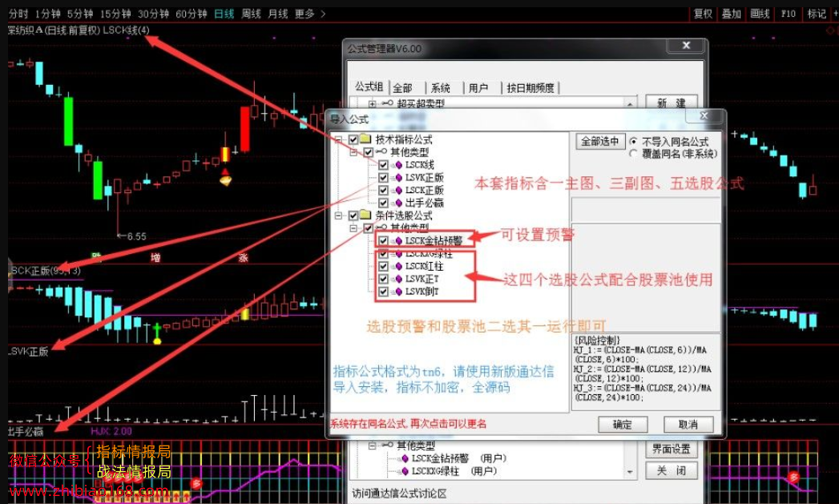
Task: Click the purple icon beside LSCK红柱
Action: coord(398,267)
